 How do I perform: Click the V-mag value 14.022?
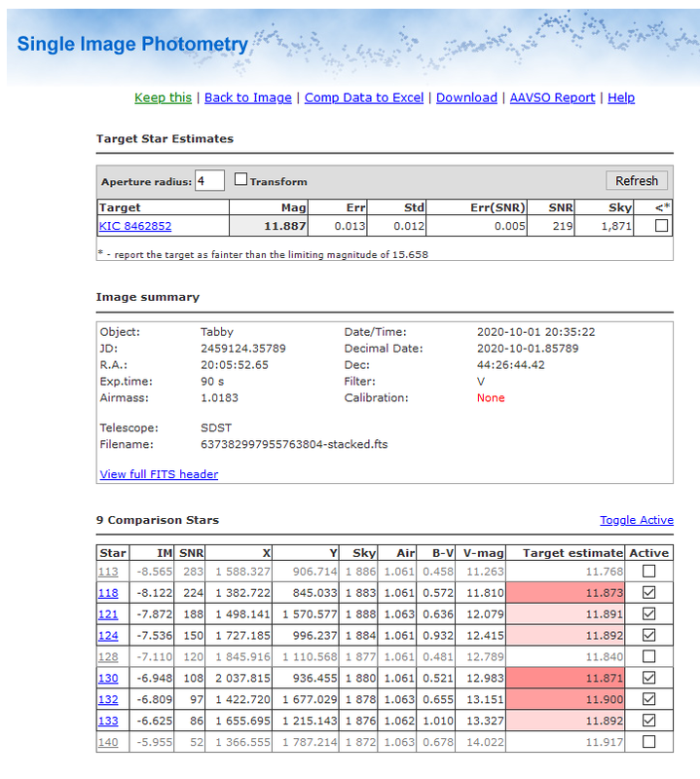tap(485, 743)
